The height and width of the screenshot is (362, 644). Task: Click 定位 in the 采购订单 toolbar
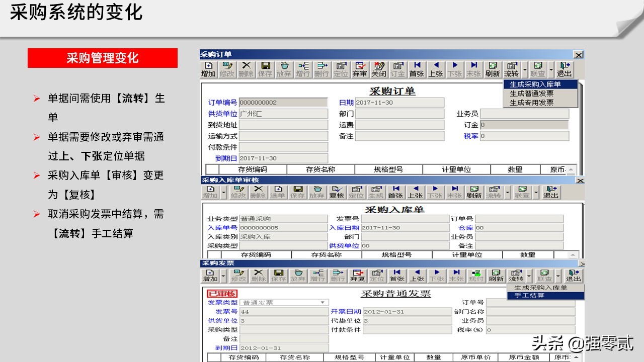coord(341,69)
